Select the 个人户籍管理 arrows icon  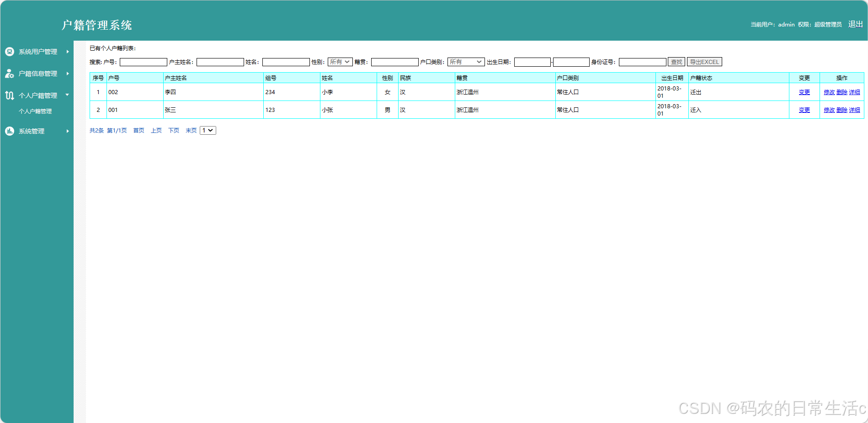tap(9, 95)
